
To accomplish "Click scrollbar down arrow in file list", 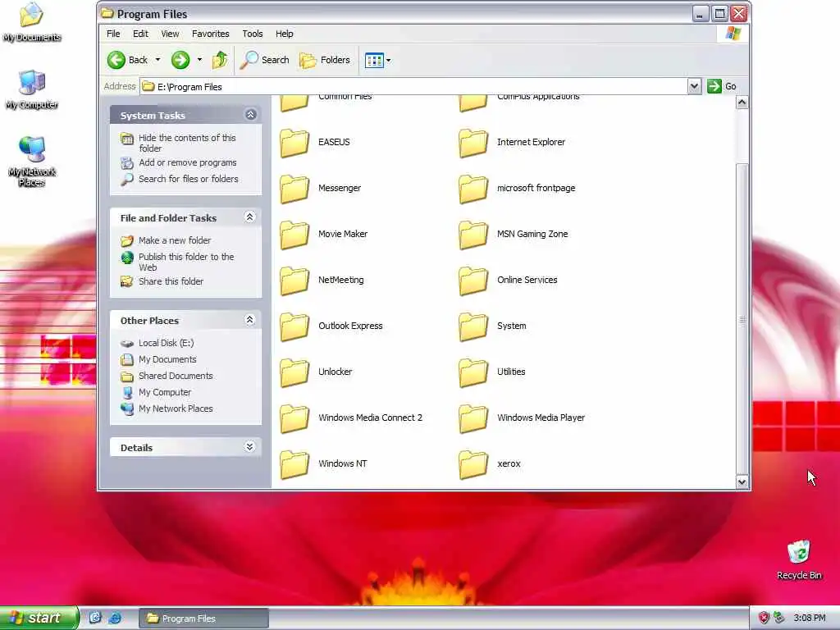I will pyautogui.click(x=742, y=482).
